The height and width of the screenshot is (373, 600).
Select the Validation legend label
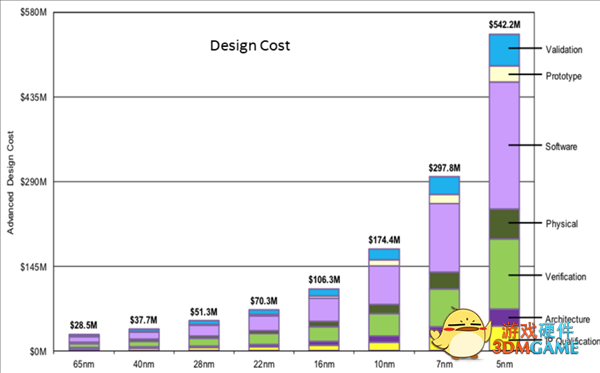tap(564, 50)
